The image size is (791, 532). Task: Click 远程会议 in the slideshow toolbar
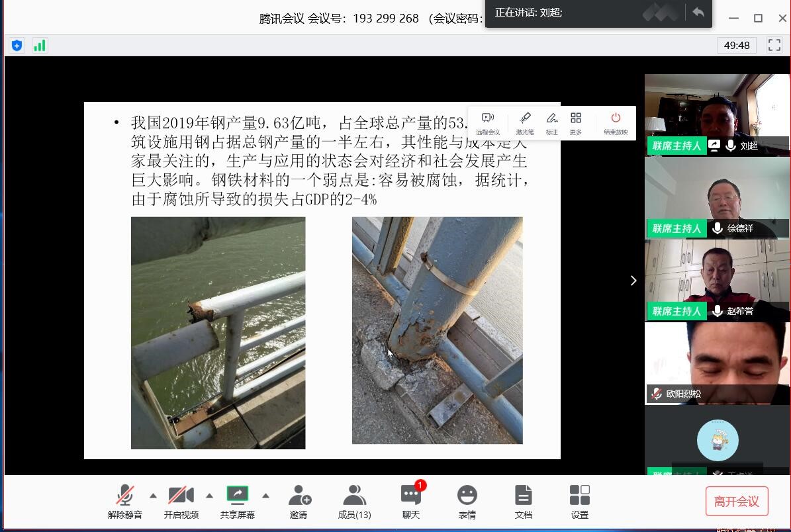pyautogui.click(x=488, y=123)
